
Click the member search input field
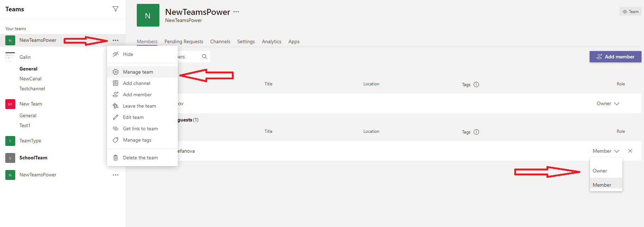[x=194, y=57]
